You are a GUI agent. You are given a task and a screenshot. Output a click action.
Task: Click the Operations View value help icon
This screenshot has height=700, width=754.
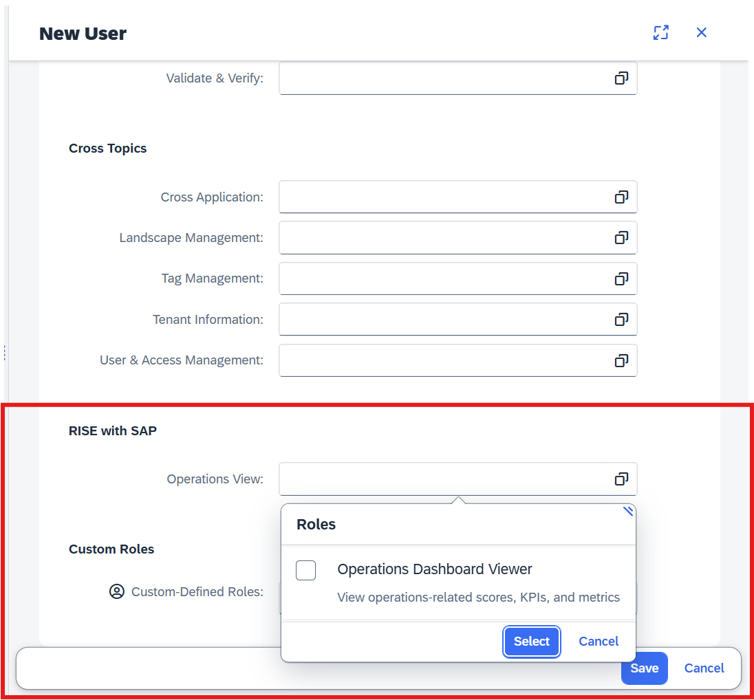pyautogui.click(x=621, y=479)
